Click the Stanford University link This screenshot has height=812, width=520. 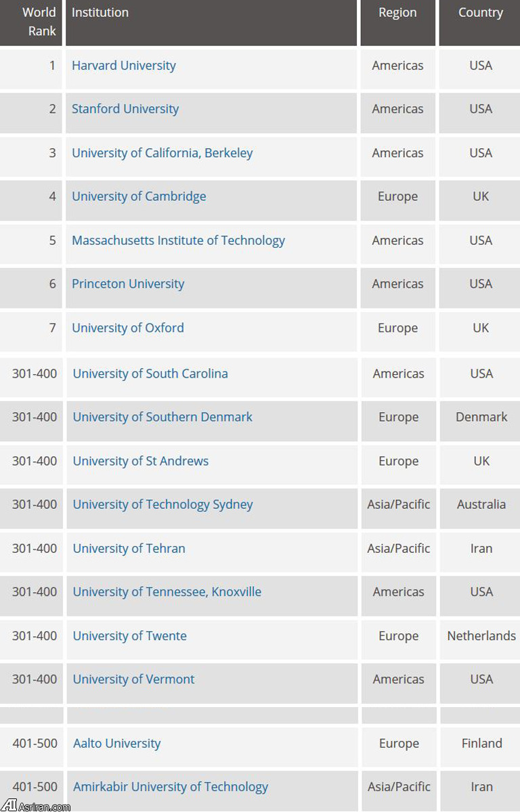(125, 109)
